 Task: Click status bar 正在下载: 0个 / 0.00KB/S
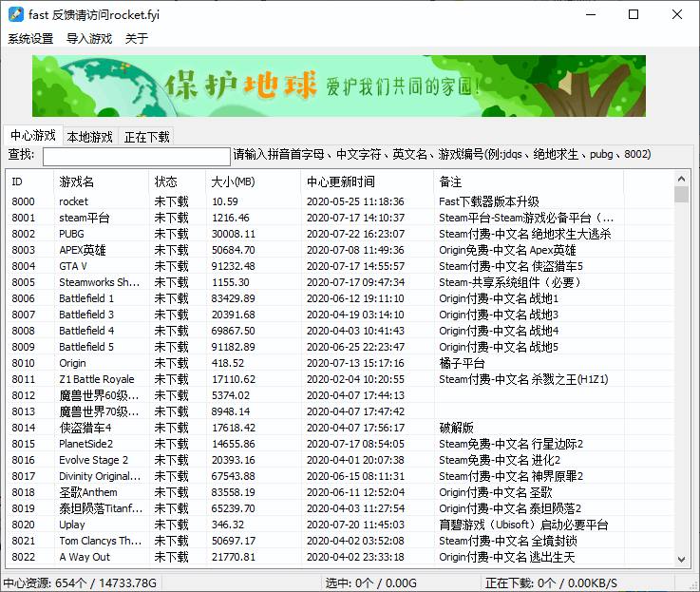pyautogui.click(x=551, y=583)
